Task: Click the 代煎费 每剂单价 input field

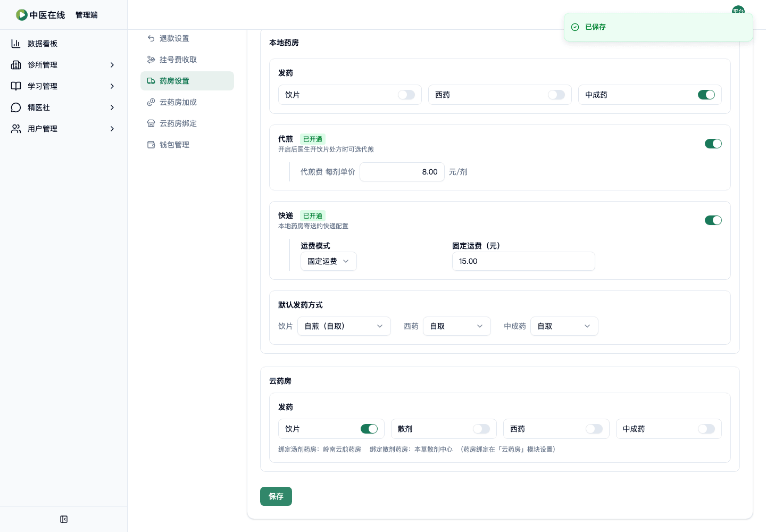Action: pos(402,172)
